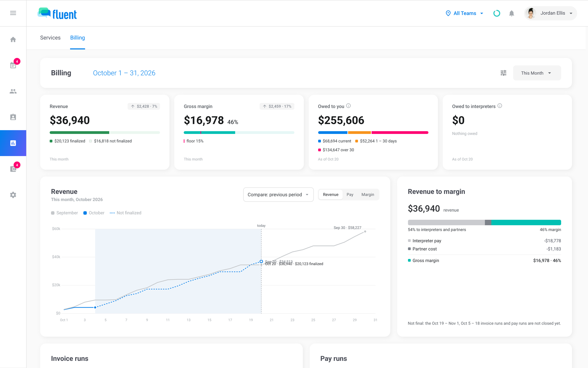Select the Billing tab
Image resolution: width=588 pixels, height=368 pixels.
78,38
